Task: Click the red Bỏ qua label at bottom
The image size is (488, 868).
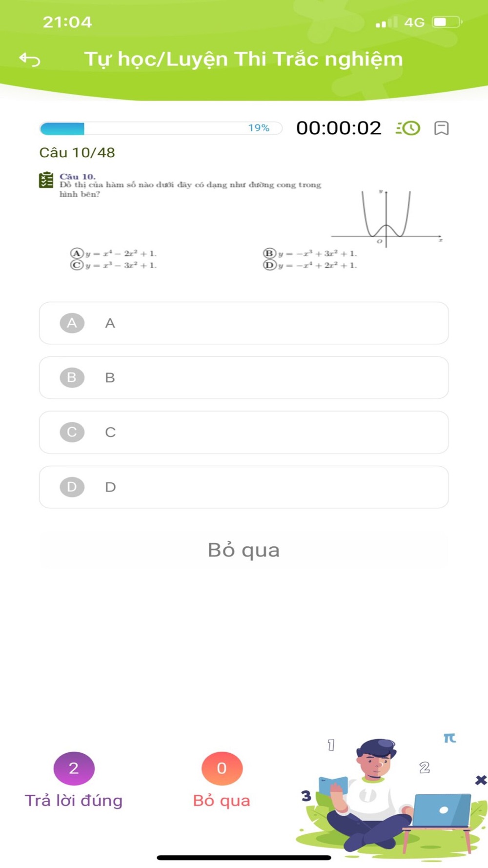Action: pos(222,801)
